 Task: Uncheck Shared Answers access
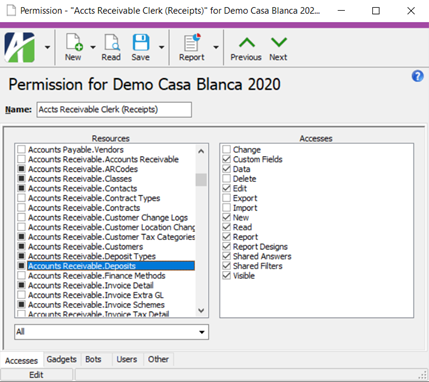click(x=227, y=256)
